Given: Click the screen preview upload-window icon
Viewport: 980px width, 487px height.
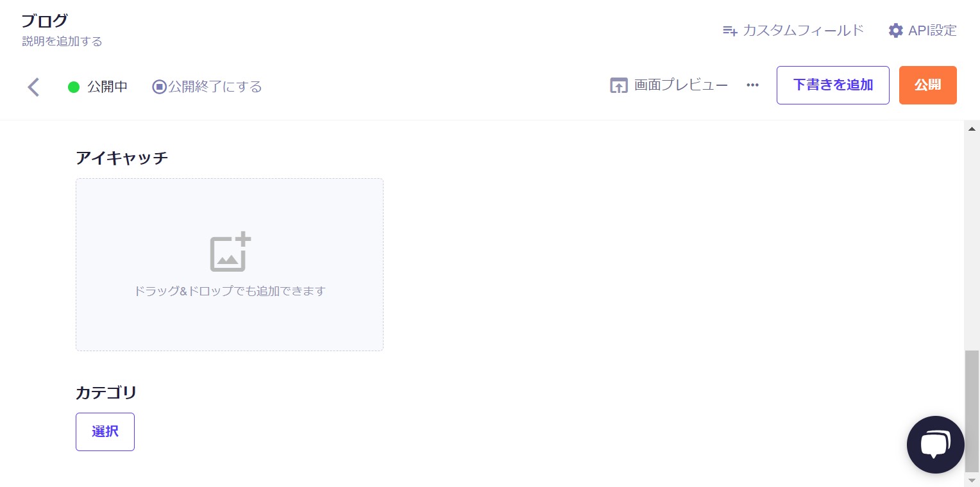Looking at the screenshot, I should [x=618, y=86].
